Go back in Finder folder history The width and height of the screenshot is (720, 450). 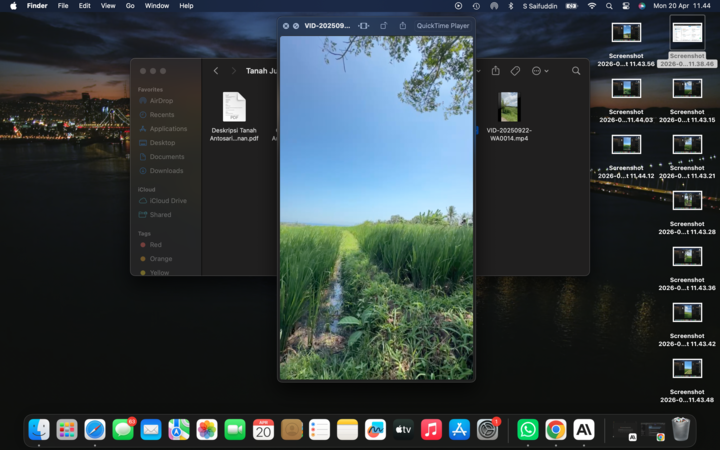[x=216, y=71]
